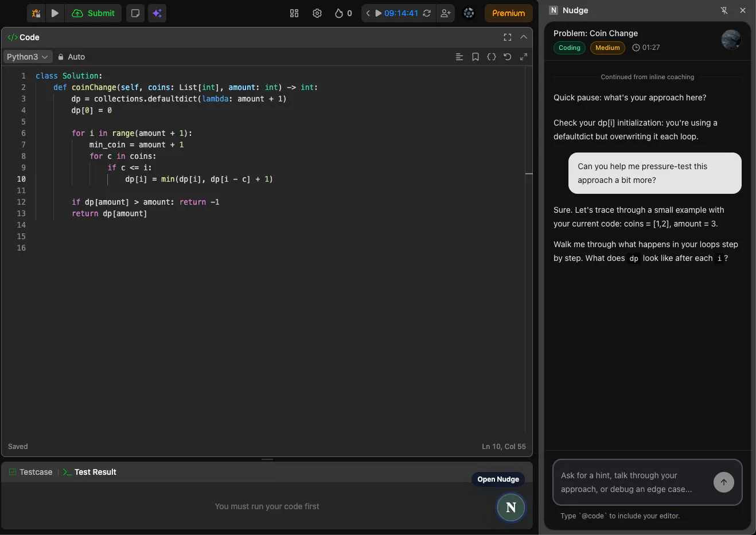Open the profile avatar in top bar

(469, 13)
